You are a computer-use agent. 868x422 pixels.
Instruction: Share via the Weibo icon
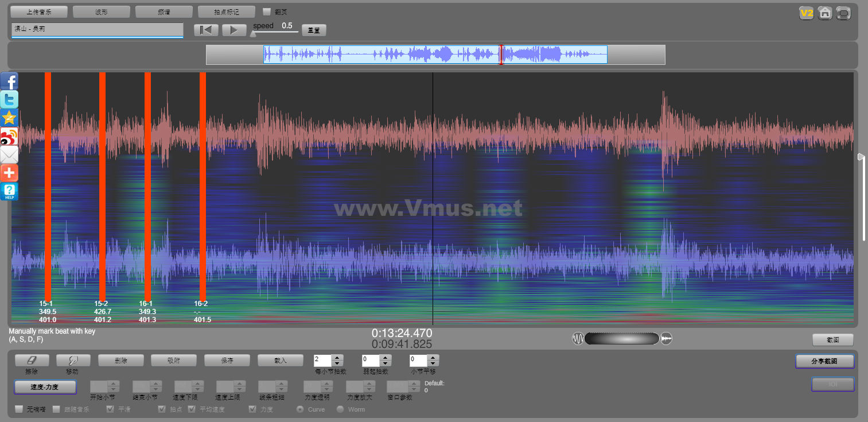(9, 136)
